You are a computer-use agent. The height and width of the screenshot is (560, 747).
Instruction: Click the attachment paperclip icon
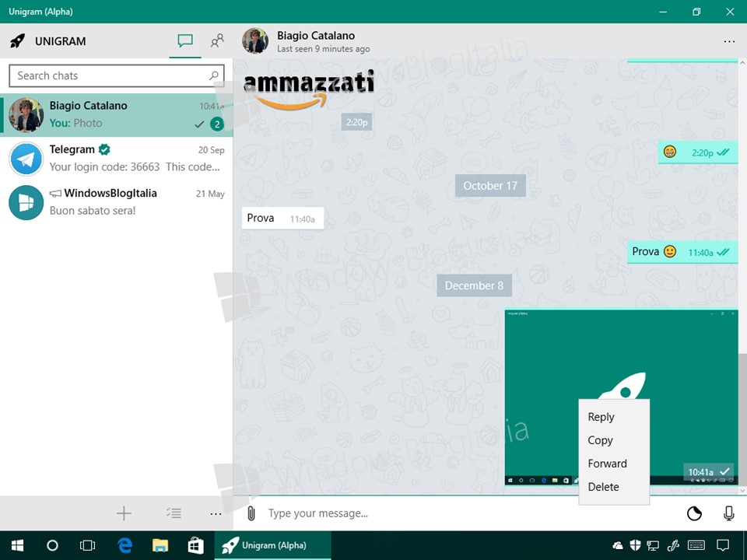(251, 513)
